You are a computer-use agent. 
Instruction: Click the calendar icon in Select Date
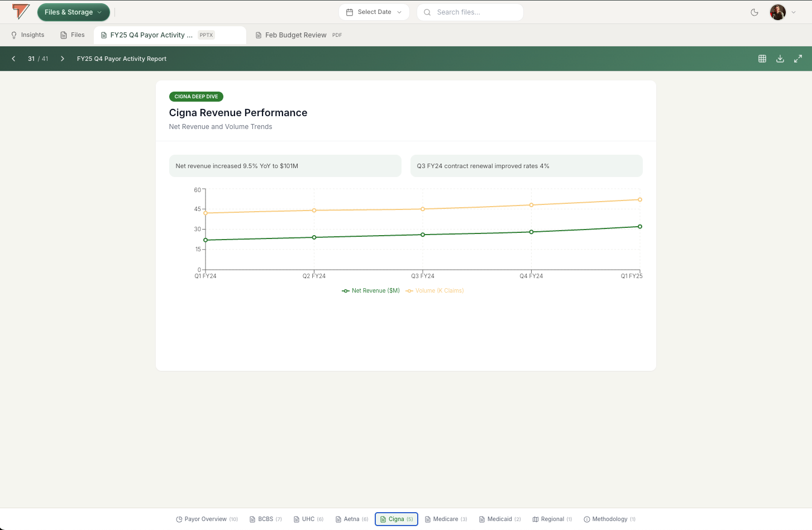click(350, 12)
